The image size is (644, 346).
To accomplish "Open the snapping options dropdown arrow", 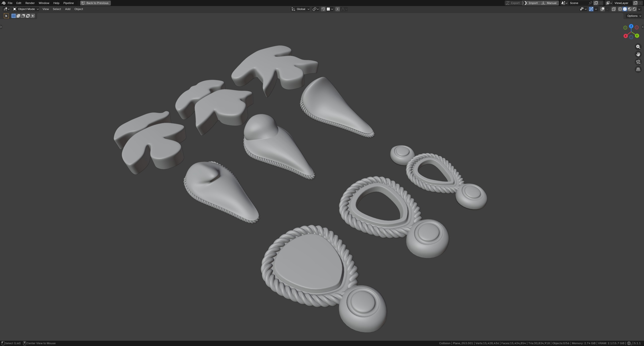I will coord(332,9).
